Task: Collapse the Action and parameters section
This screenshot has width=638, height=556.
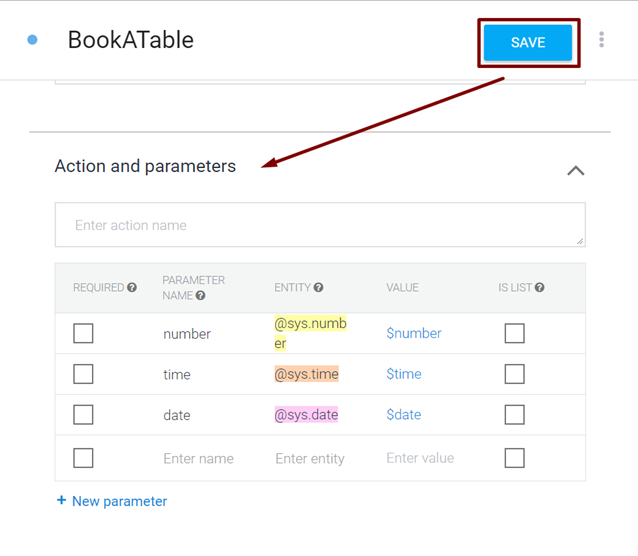Action: coord(575,170)
